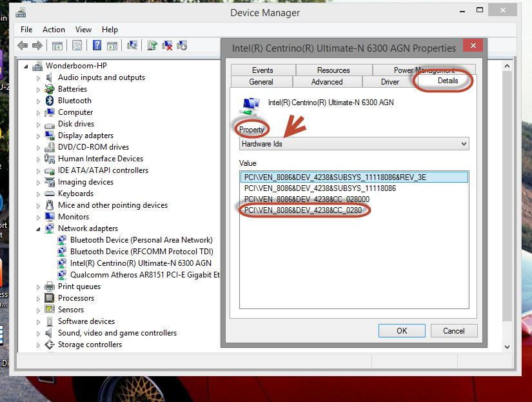Open the File menu
The width and height of the screenshot is (532, 402).
[x=26, y=30]
